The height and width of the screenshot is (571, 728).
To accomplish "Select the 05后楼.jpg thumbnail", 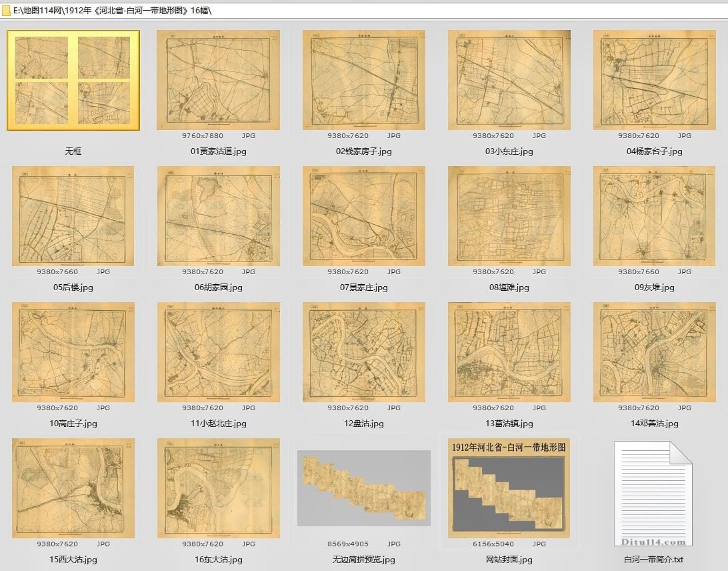I will [x=73, y=216].
